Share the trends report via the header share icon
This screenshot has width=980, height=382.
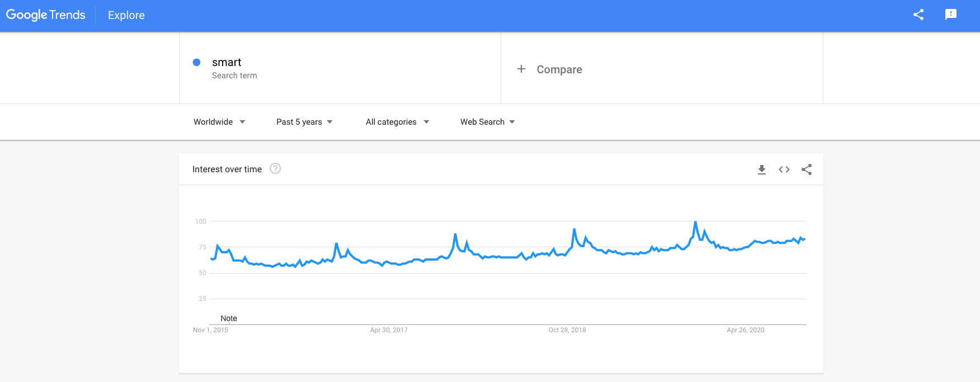918,15
